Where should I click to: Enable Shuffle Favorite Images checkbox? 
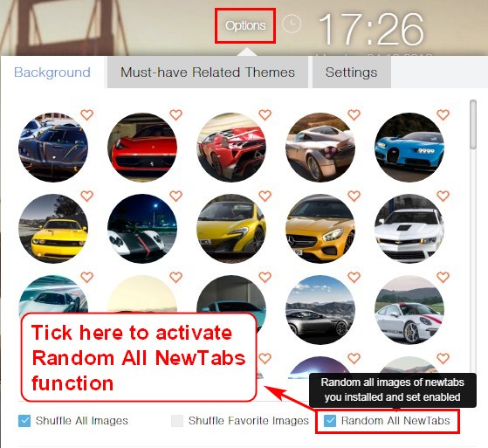tap(177, 421)
